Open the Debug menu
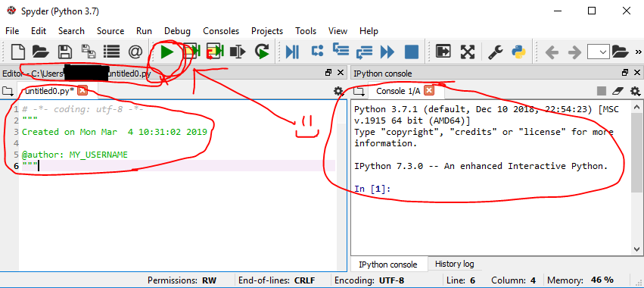This screenshot has height=288, width=644. [x=177, y=31]
